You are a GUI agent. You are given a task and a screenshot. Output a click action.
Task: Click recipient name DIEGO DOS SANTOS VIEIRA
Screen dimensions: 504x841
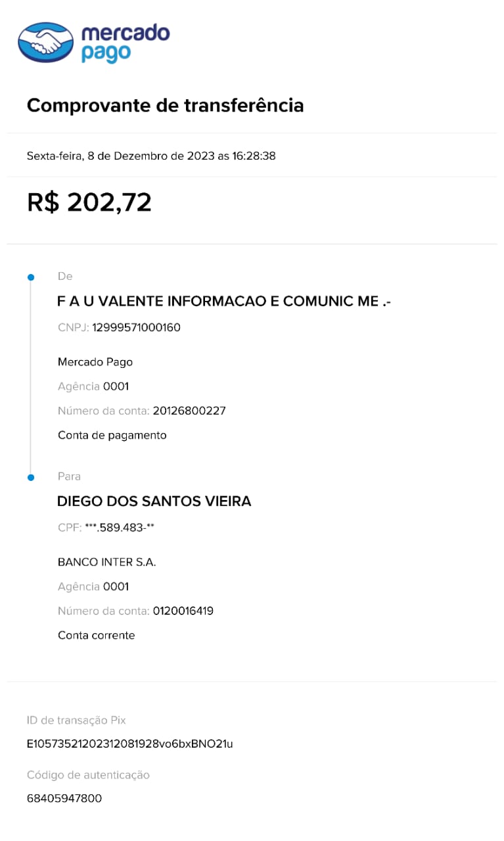pyautogui.click(x=154, y=501)
